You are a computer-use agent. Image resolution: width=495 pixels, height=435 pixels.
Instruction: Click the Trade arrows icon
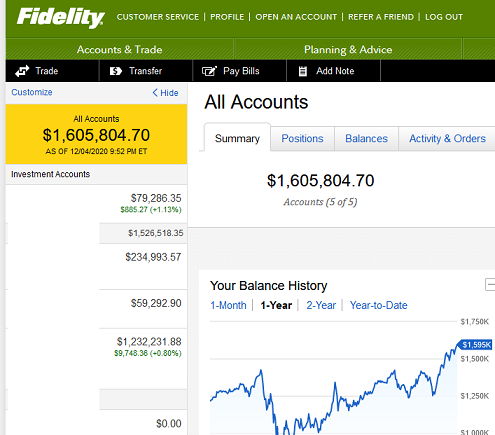(22, 71)
